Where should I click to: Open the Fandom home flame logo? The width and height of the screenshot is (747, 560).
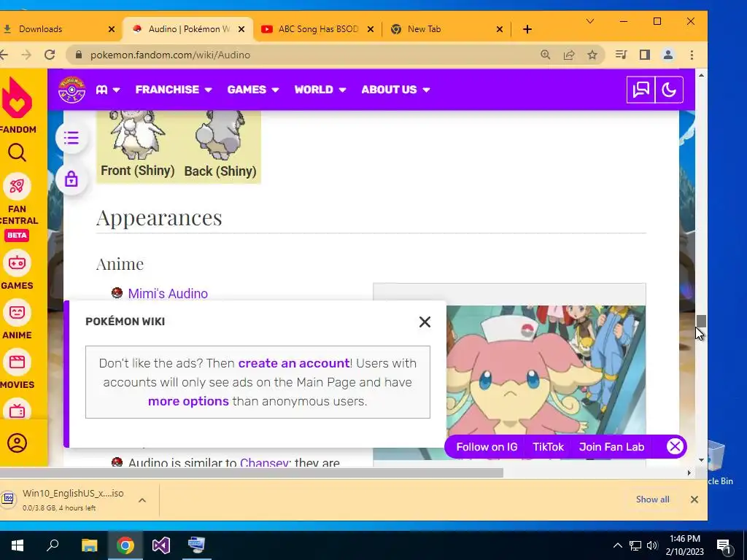click(18, 98)
